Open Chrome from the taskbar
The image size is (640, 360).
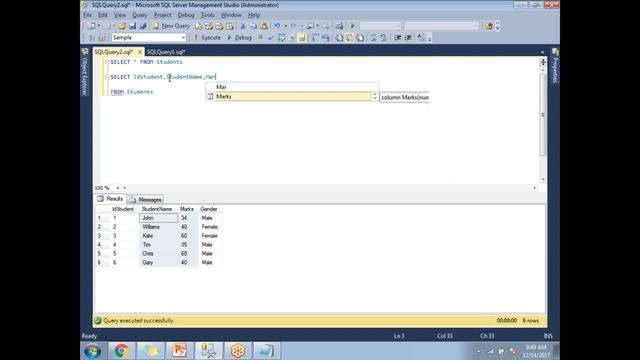click(121, 351)
